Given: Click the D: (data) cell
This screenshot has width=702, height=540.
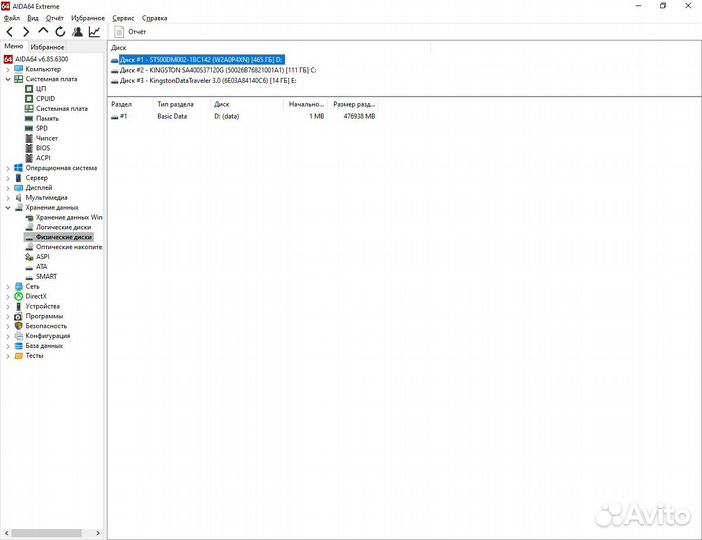Looking at the screenshot, I should click(227, 116).
